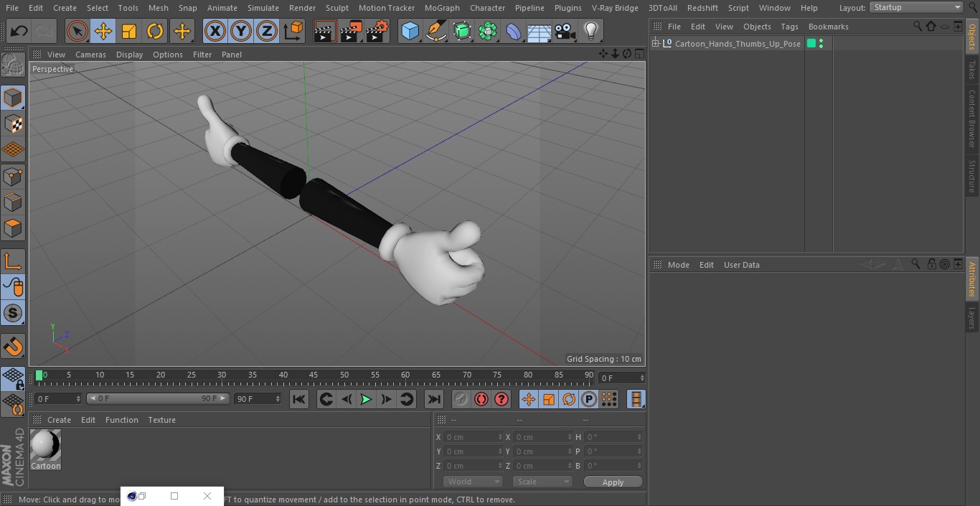
Task: Add a Camera object
Action: (x=565, y=32)
